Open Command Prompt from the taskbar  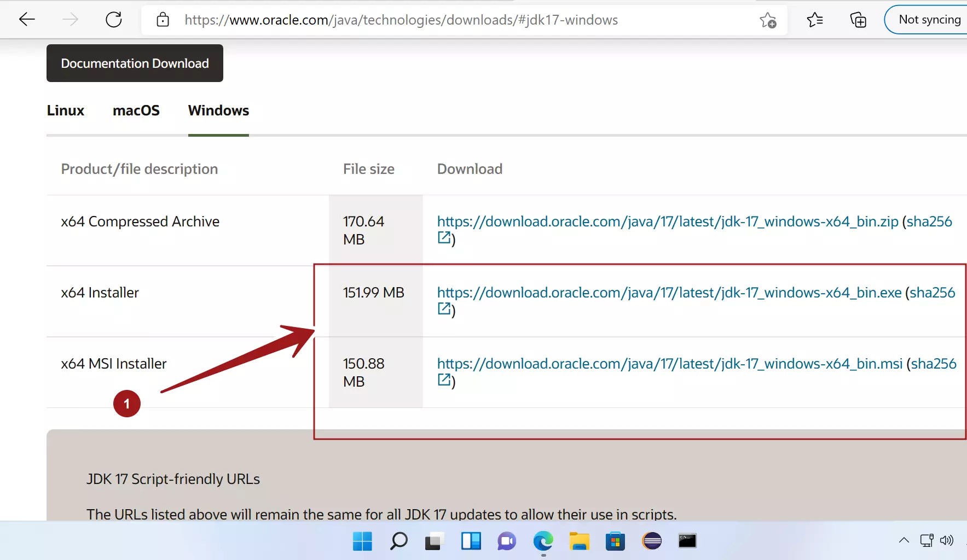[x=687, y=542]
